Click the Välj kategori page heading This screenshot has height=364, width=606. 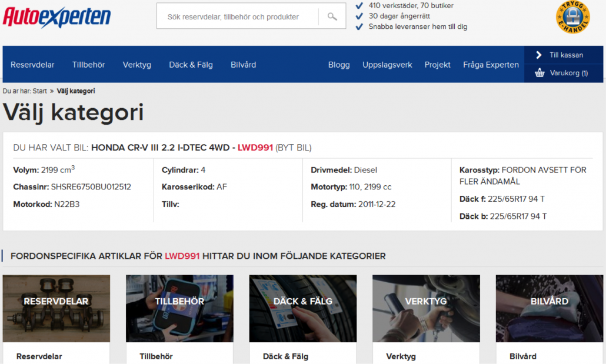pos(74,112)
